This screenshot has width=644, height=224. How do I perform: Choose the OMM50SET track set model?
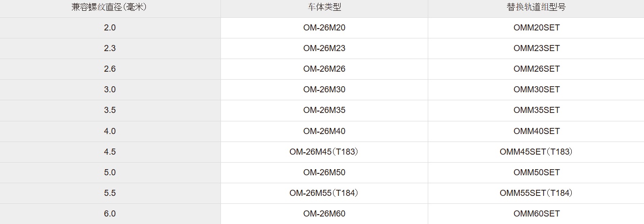(536, 172)
